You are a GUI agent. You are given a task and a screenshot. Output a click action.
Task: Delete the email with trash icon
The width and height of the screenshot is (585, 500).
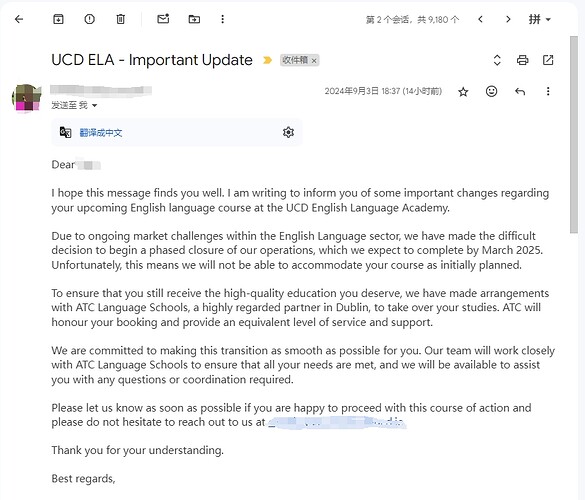(121, 19)
